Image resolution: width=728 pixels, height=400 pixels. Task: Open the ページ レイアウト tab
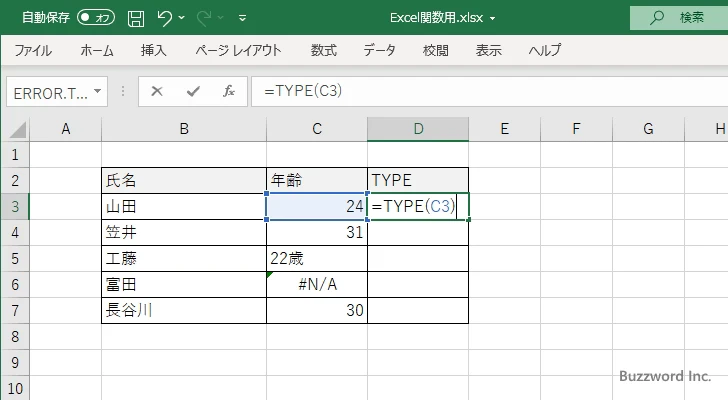pyautogui.click(x=238, y=50)
